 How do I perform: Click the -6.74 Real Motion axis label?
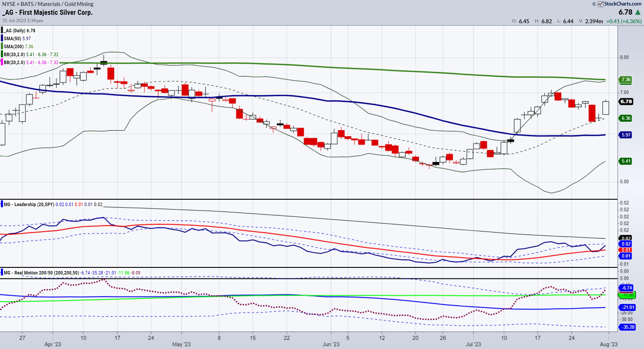627,288
